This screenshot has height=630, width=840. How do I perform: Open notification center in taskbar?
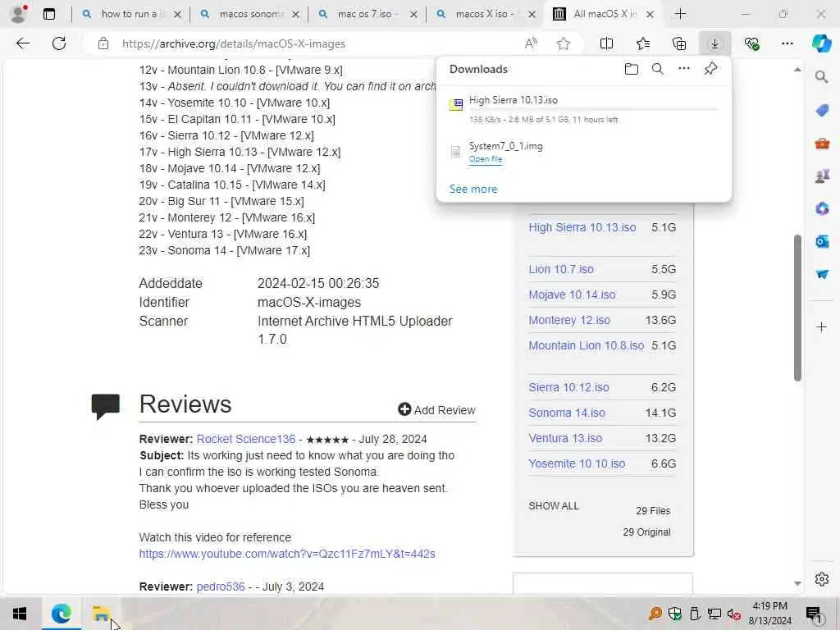tap(813, 614)
